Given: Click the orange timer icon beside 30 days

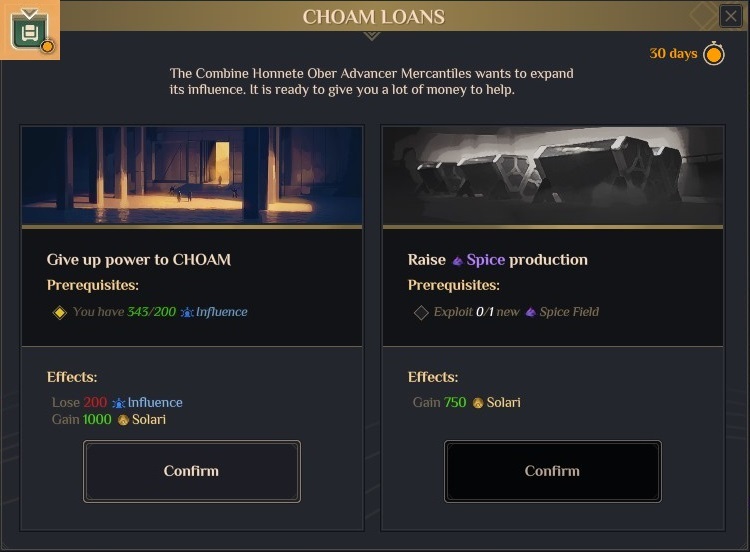Looking at the screenshot, I should [713, 54].
